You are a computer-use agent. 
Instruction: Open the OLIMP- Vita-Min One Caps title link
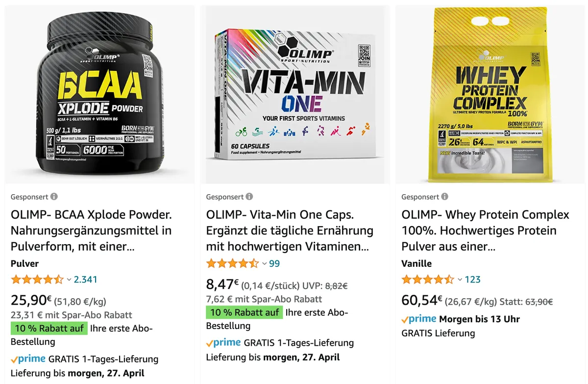(290, 230)
